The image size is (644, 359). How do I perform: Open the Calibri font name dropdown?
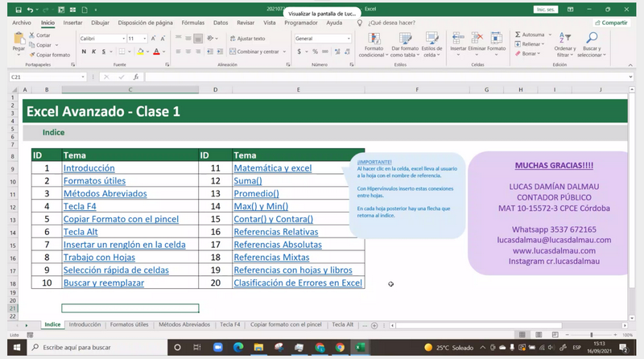(124, 39)
